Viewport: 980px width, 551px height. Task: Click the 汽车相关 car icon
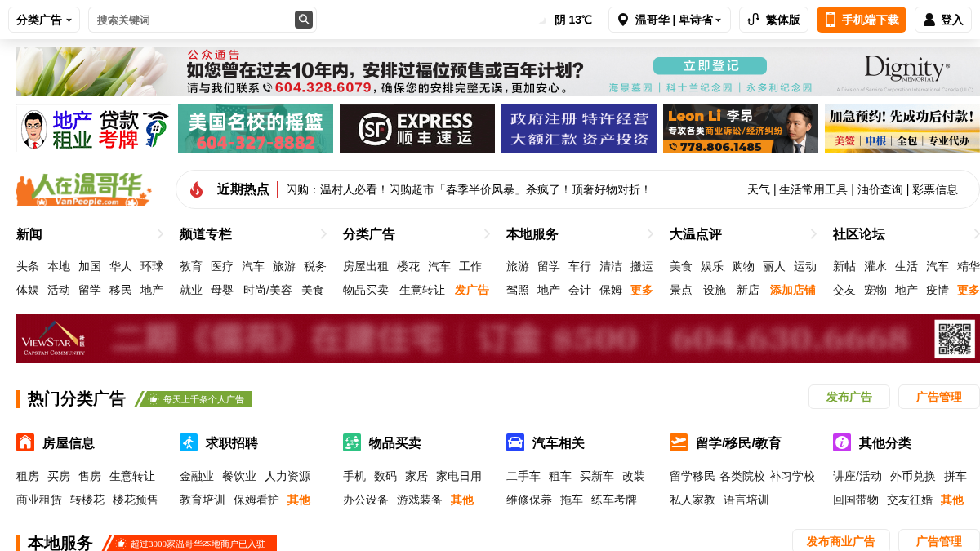515,442
